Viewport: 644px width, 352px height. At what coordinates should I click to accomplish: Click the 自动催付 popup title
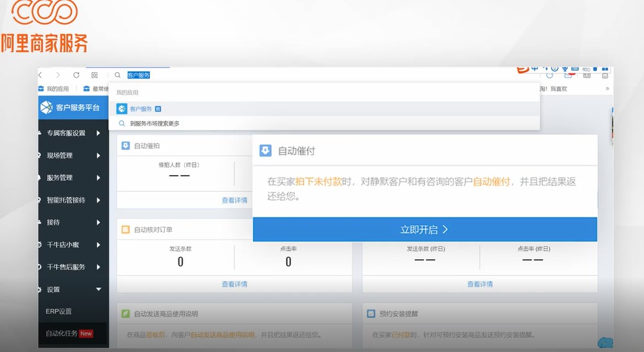(x=296, y=151)
